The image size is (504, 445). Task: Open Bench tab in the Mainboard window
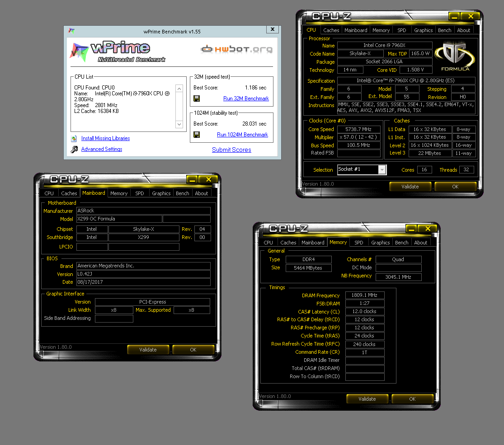point(182,193)
